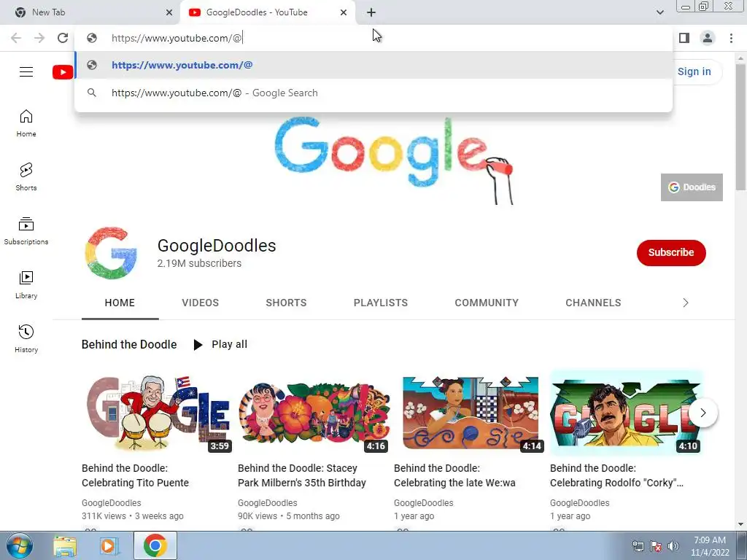The width and height of the screenshot is (747, 560).
Task: Open Stacey Park Milbern video thumbnail
Action: point(313,413)
